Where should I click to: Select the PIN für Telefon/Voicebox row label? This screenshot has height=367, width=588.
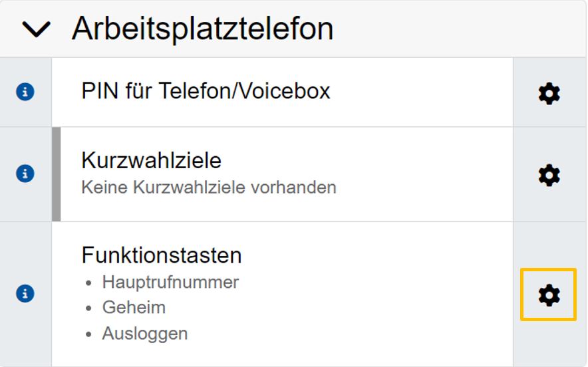pos(206,91)
